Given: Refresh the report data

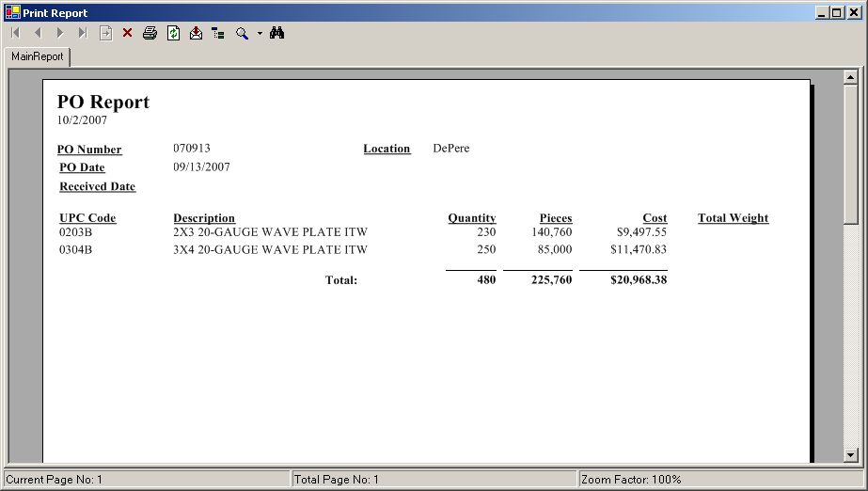Looking at the screenshot, I should tap(173, 33).
